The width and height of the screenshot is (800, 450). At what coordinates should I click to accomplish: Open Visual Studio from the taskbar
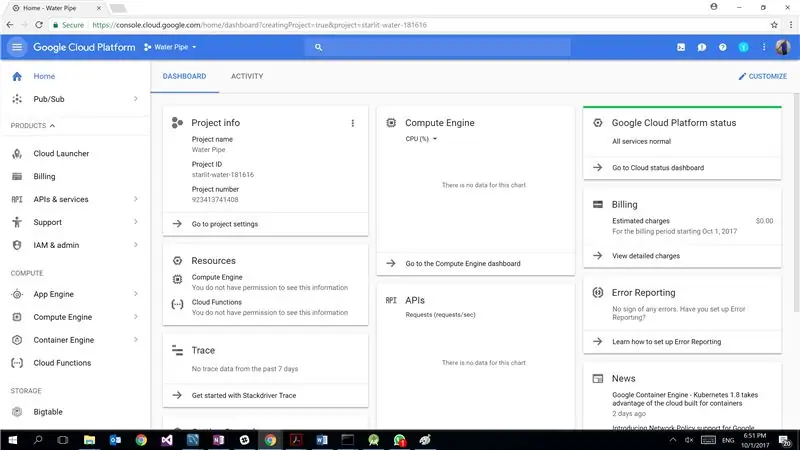[x=167, y=440]
